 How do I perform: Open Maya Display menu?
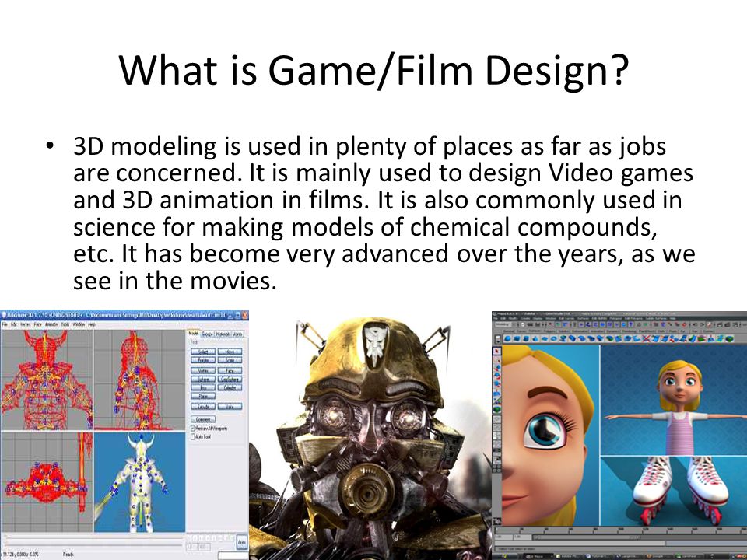point(538,318)
